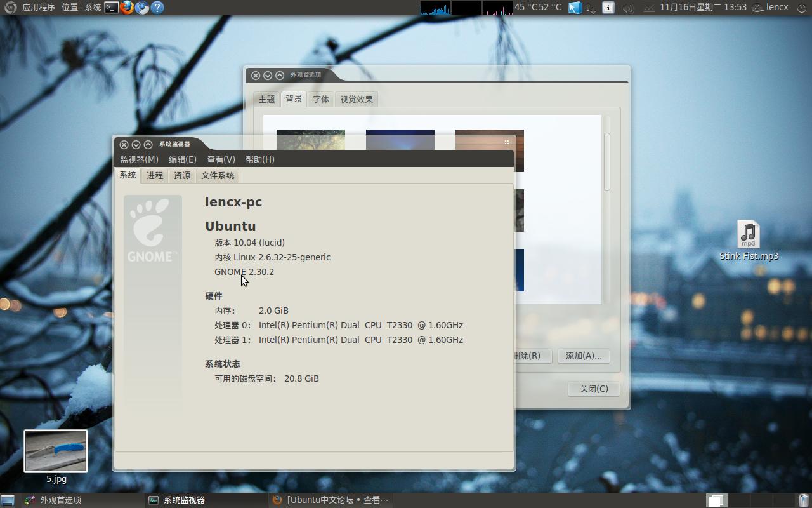This screenshot has width=812, height=508.
Task: Click the Show Desktop button in bottom panel
Action: click(8, 500)
